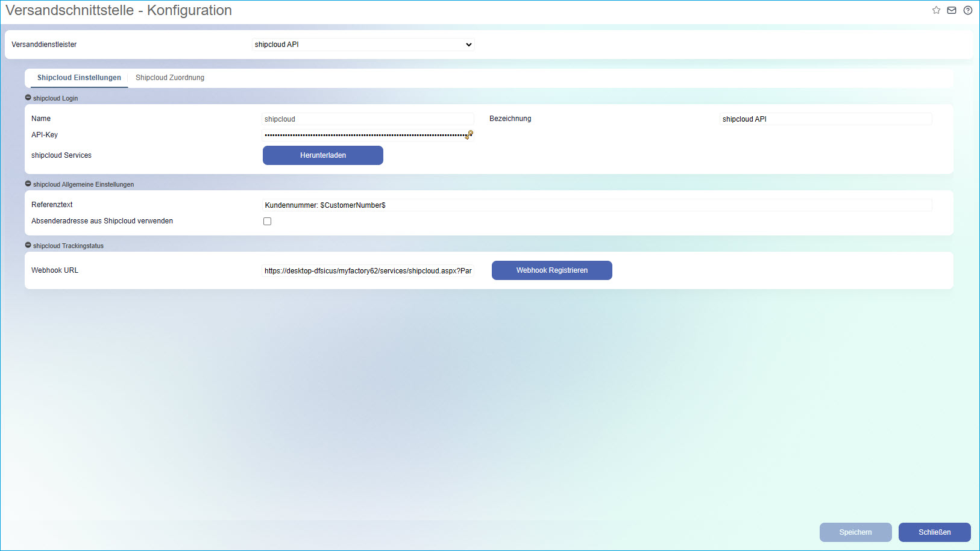Click the Herunterladen button
The image size is (980, 551).
323,155
